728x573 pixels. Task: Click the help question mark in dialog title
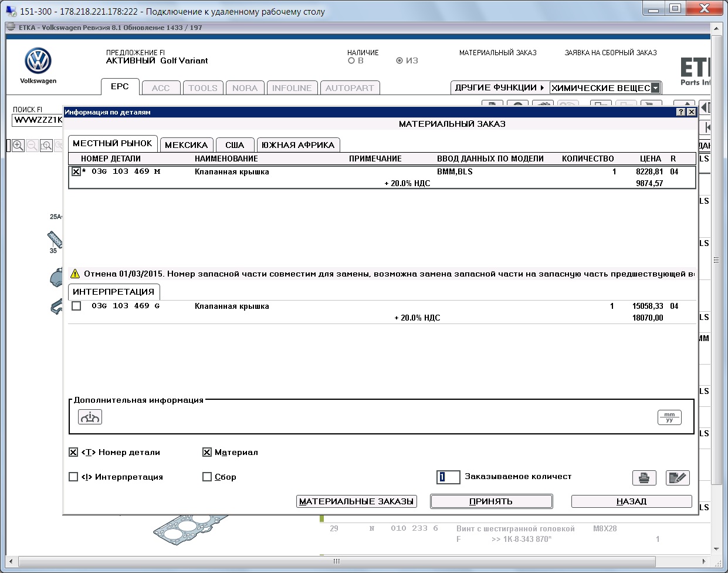[680, 112]
